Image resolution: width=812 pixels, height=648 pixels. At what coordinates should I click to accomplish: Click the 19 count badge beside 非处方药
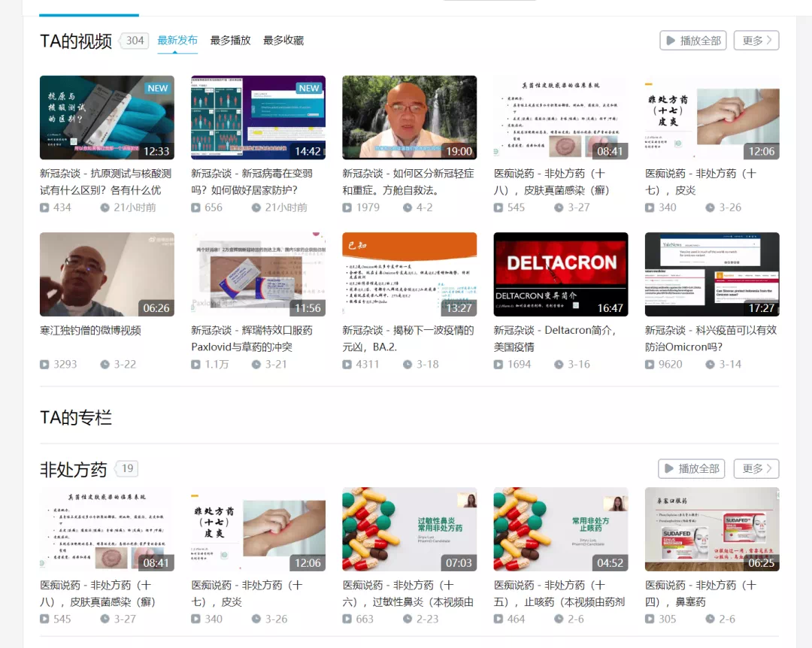click(x=128, y=469)
